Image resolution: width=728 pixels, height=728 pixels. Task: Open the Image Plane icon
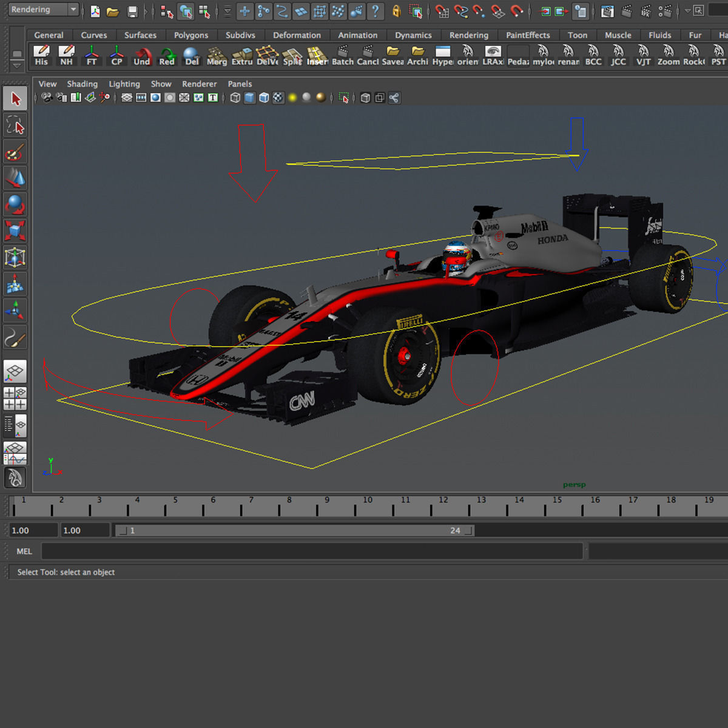click(x=90, y=98)
